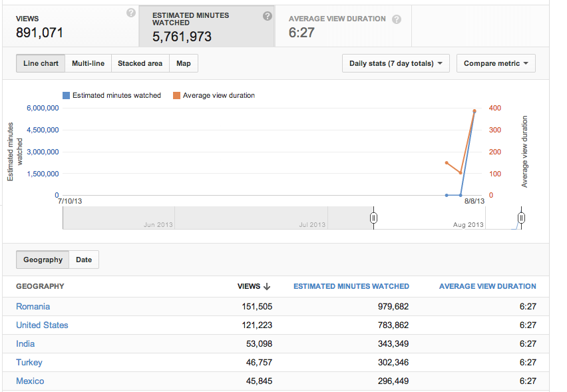Image resolution: width=567 pixels, height=392 pixels.
Task: Open Daily stats (7 day totals) dropdown
Action: pos(396,63)
